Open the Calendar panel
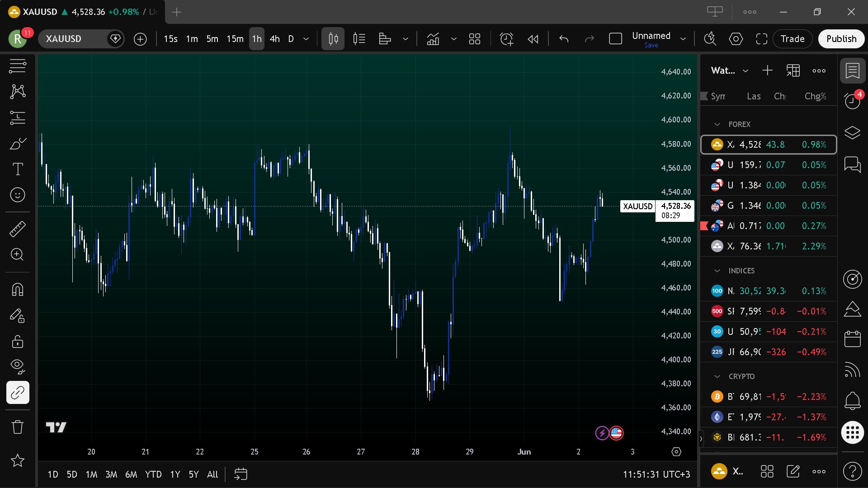This screenshot has width=868, height=488. click(x=853, y=338)
